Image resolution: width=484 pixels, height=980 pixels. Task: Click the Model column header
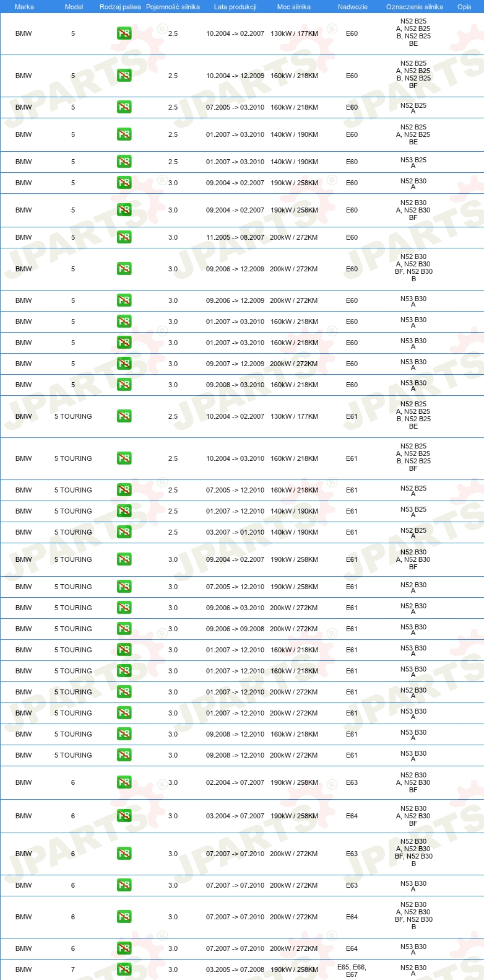74,7
